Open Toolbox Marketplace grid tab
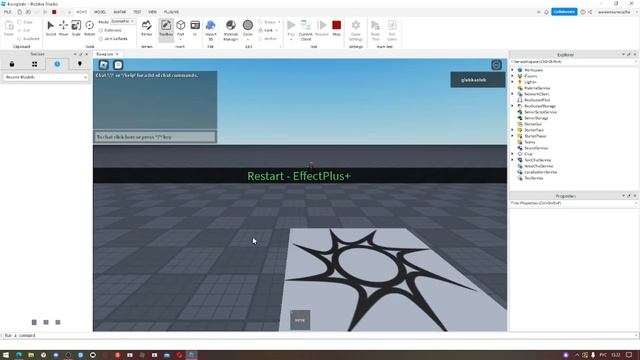 pos(34,64)
